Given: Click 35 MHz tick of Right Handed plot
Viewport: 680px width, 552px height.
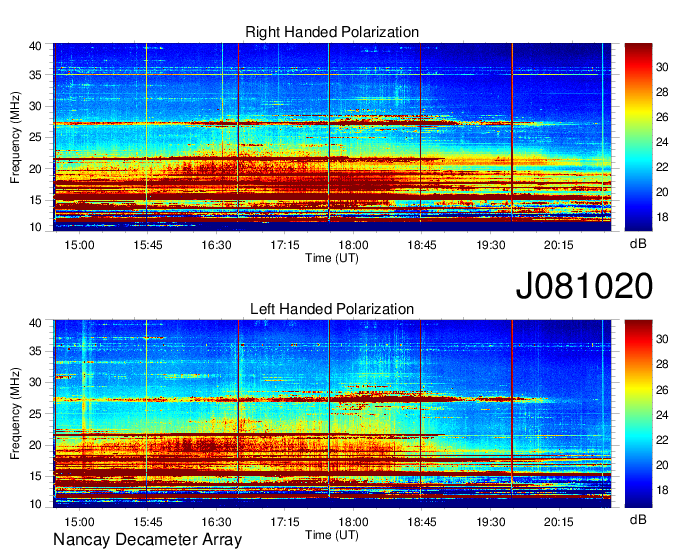Looking at the screenshot, I should [x=36, y=75].
